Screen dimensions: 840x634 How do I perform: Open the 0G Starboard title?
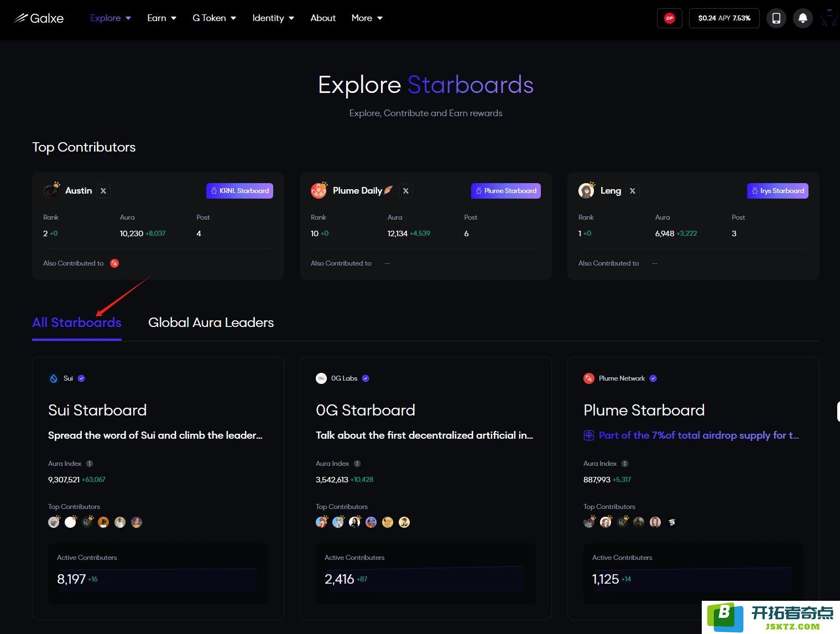366,410
